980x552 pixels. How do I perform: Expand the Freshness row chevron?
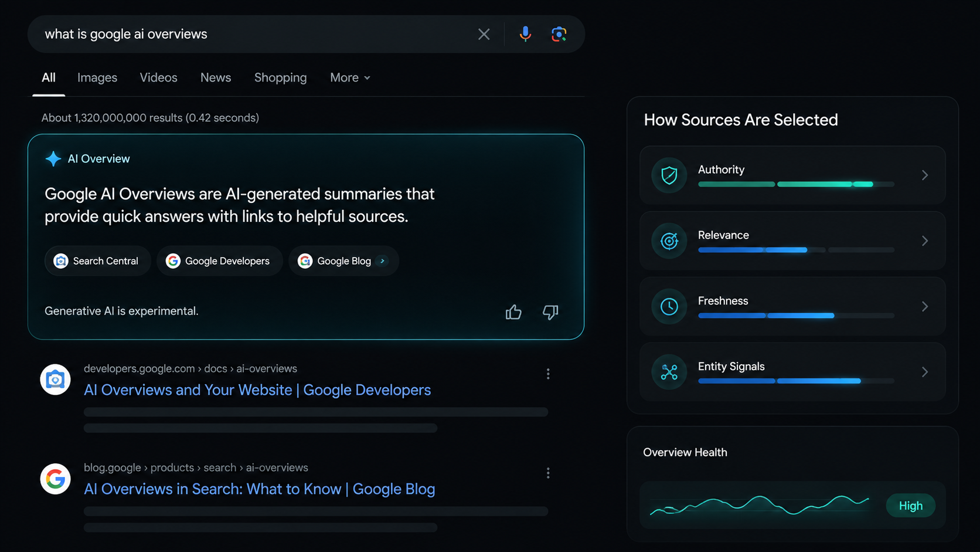pyautogui.click(x=925, y=306)
